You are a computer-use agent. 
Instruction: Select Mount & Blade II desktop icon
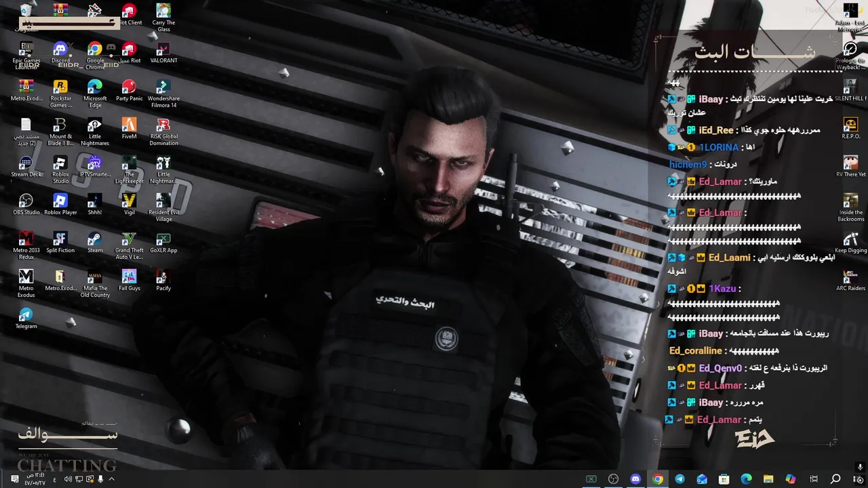(x=60, y=131)
